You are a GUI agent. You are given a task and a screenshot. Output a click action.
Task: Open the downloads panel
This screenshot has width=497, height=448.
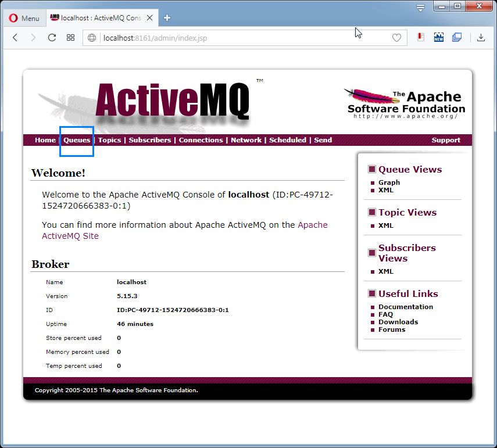(481, 37)
